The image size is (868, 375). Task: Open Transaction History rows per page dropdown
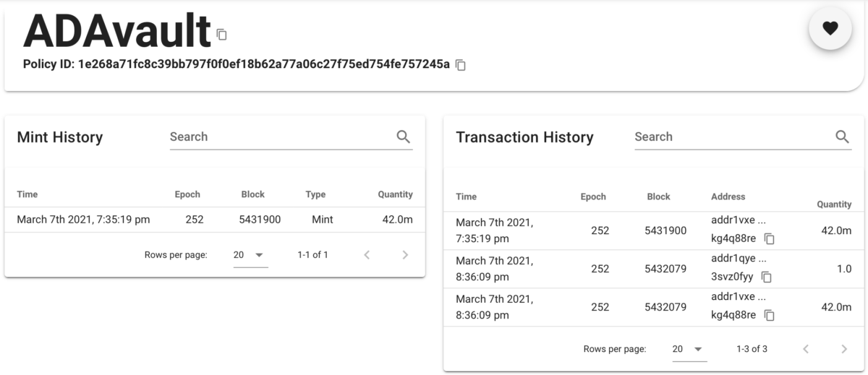coord(689,349)
